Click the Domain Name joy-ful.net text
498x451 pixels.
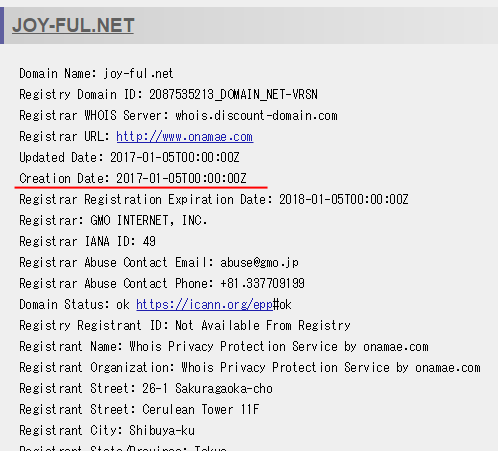point(96,73)
